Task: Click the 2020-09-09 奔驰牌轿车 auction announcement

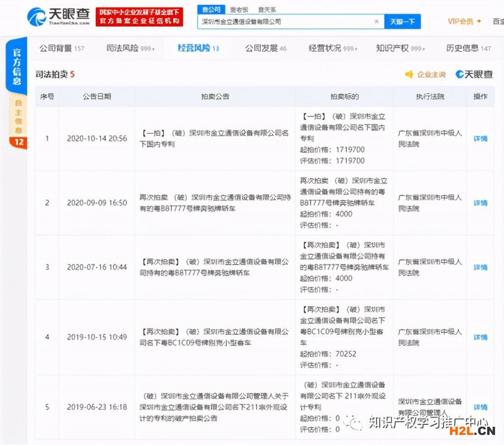Action: coord(215,203)
